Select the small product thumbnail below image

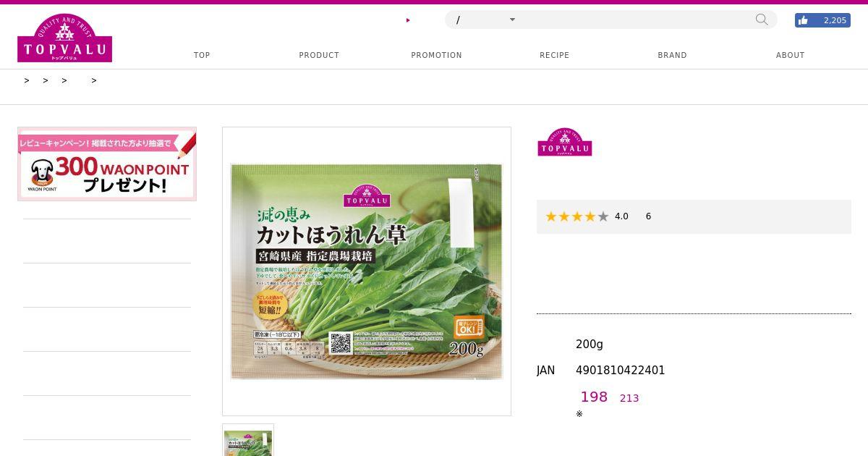click(248, 440)
